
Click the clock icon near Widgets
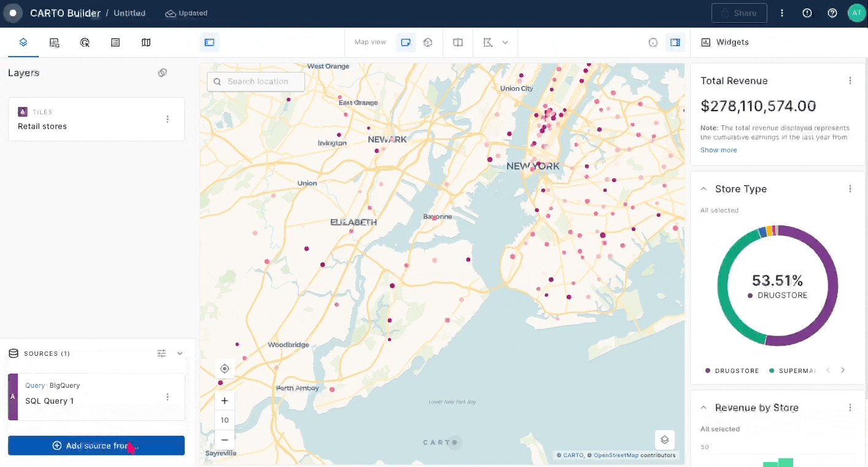point(653,42)
